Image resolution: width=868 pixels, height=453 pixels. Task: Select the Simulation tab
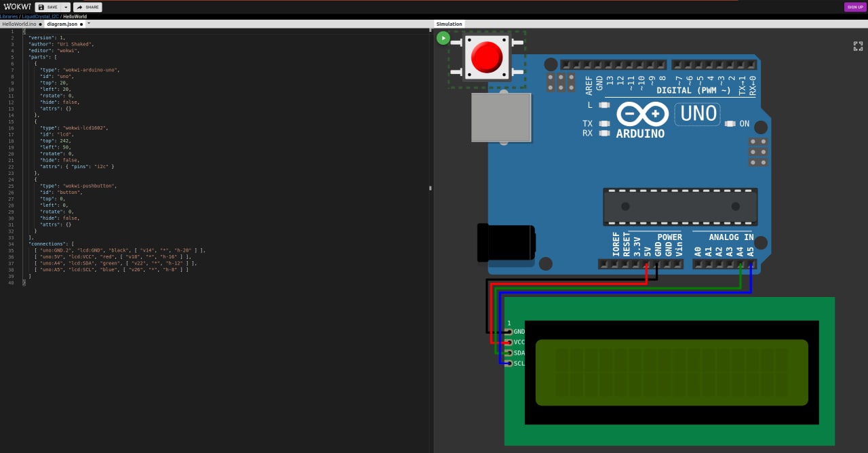pyautogui.click(x=449, y=24)
